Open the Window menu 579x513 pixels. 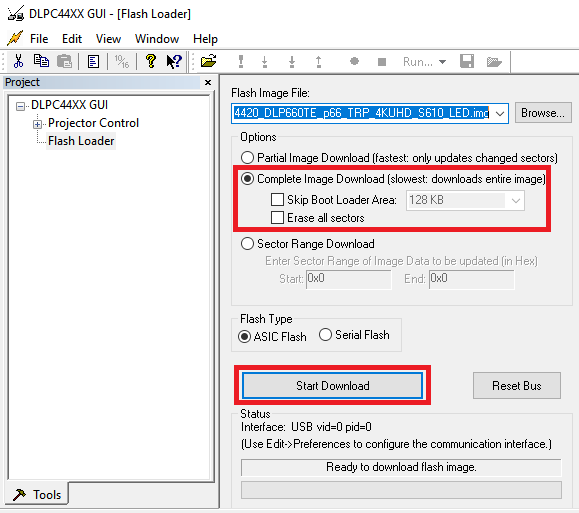tap(157, 38)
